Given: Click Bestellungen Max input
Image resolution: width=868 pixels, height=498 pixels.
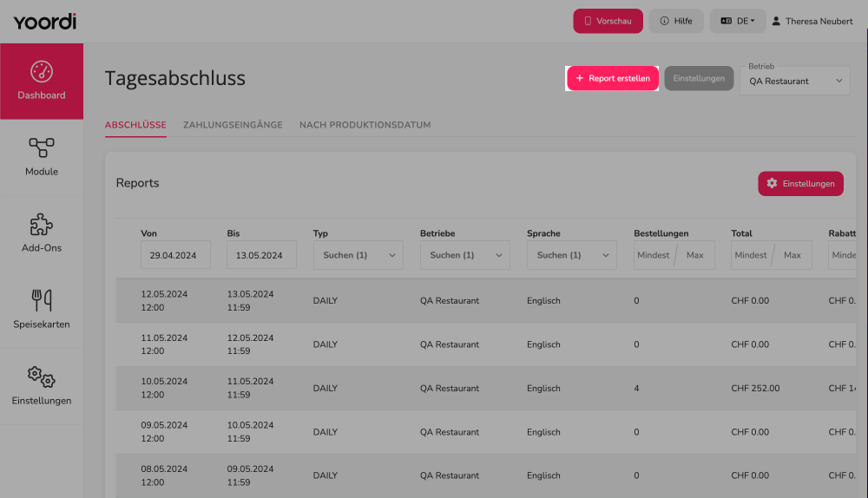Looking at the screenshot, I should tap(696, 255).
